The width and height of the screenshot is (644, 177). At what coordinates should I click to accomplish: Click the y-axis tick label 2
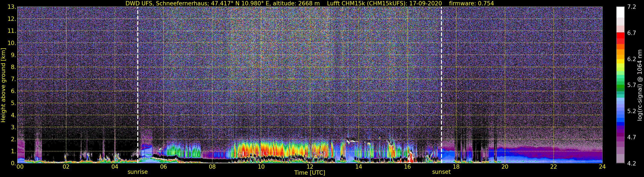13,139
